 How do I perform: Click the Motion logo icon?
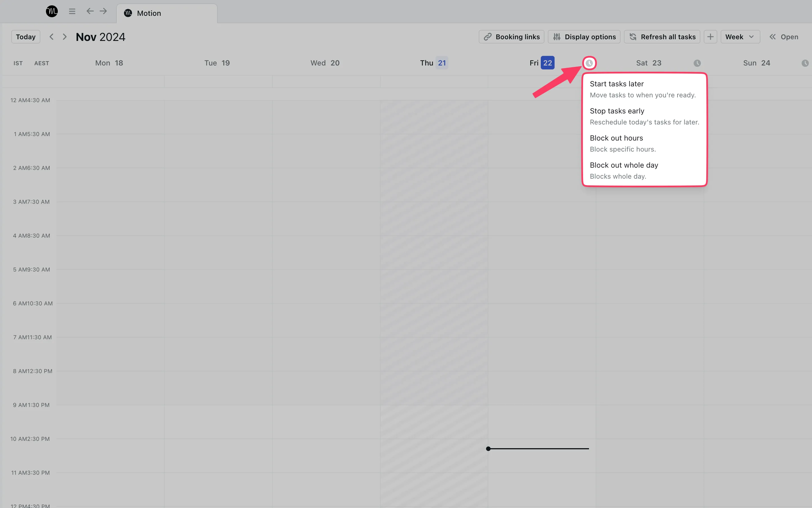[x=52, y=11]
